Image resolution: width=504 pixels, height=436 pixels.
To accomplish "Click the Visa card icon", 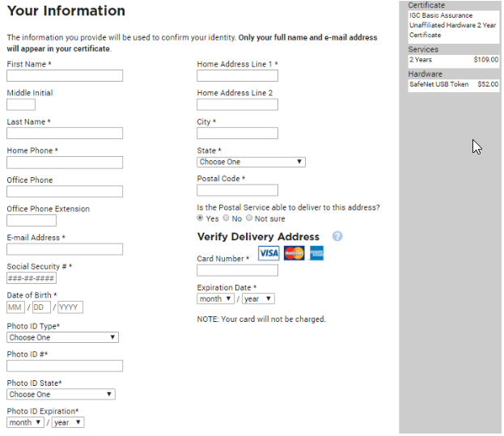I will click(269, 253).
